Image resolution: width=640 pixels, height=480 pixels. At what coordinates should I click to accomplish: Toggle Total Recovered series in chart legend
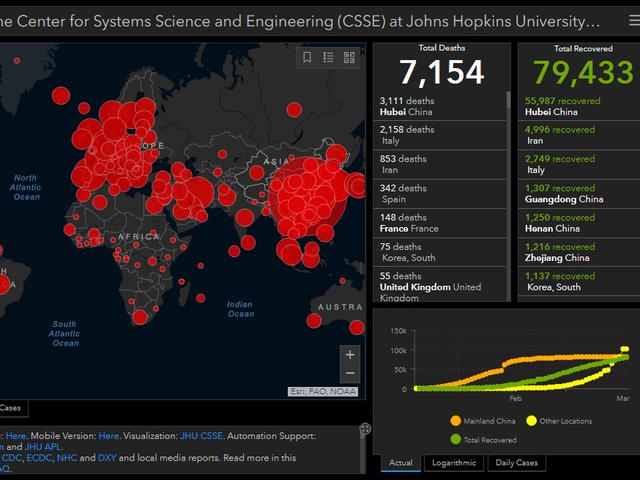(489, 438)
